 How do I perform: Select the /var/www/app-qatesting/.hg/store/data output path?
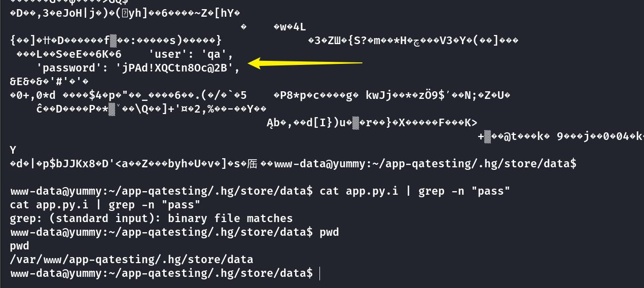131,260
